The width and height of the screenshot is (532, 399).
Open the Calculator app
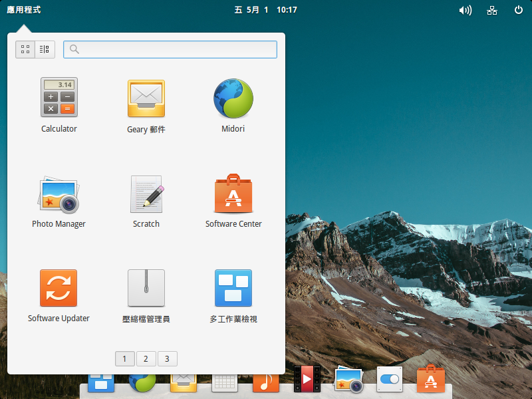click(59, 97)
